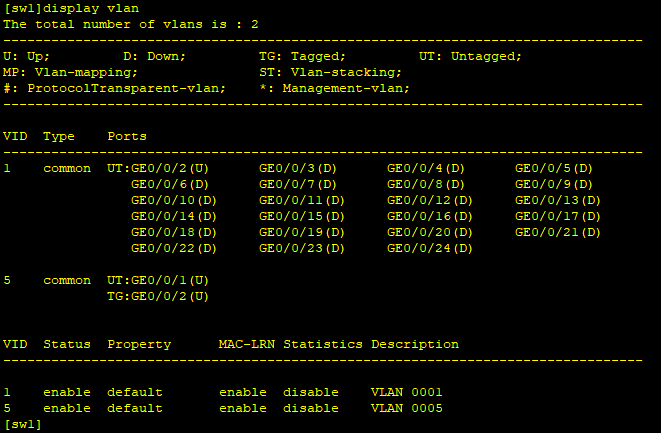
Task: Click port entry GE0/0/19(D)
Action: pos(302,233)
